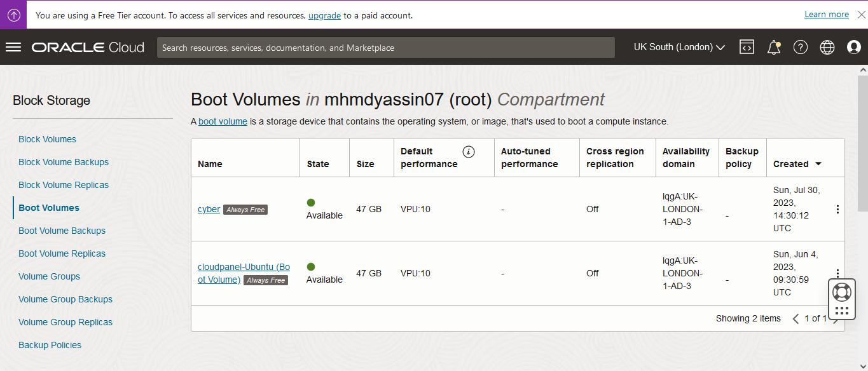This screenshot has height=371, width=868.
Task: Click the Default performance info icon
Action: 469,151
